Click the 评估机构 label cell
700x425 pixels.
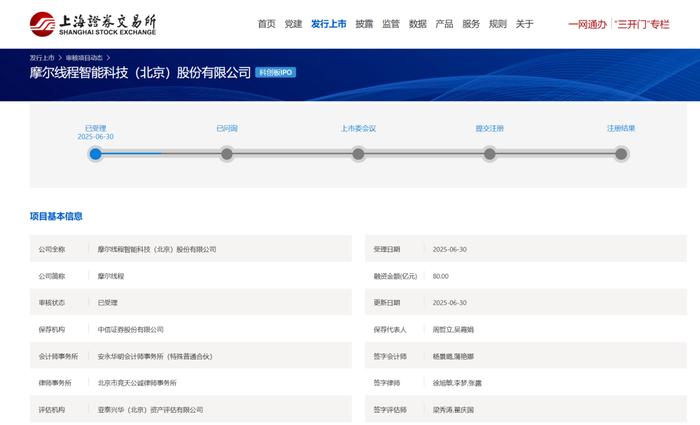(52, 409)
